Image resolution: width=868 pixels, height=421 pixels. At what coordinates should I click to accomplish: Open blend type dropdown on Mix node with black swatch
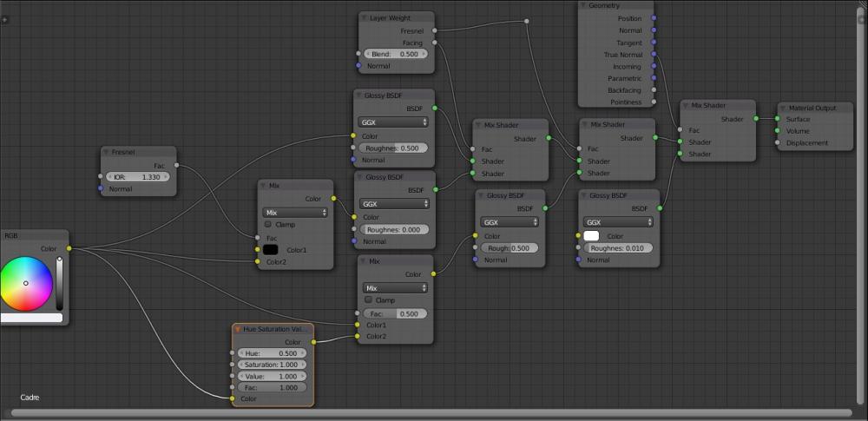click(295, 212)
